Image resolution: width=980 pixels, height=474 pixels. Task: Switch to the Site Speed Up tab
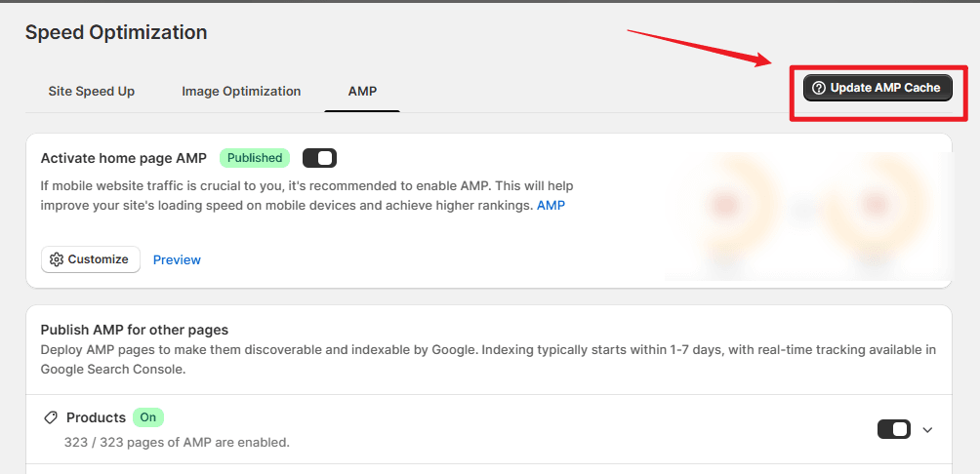point(91,91)
